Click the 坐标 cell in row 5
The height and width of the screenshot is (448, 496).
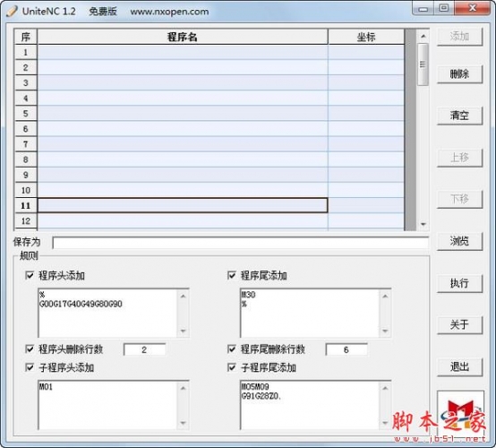click(x=366, y=114)
